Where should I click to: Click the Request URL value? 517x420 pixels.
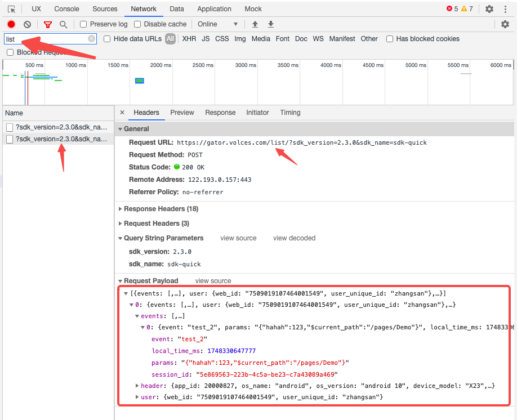point(302,143)
